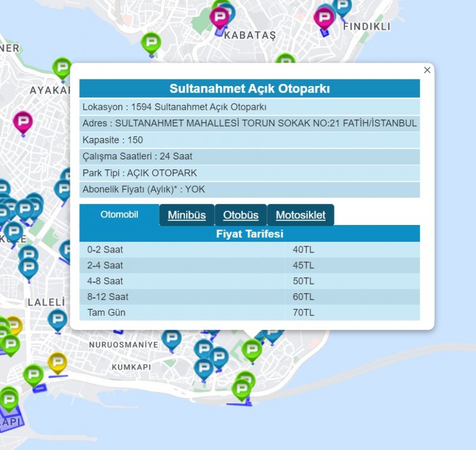
Task: Switch to the Otomobil pricing tab
Action: (119, 215)
